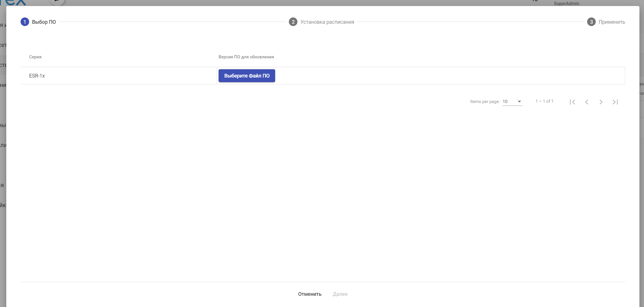
Task: Go to the first page of results
Action: click(x=572, y=102)
